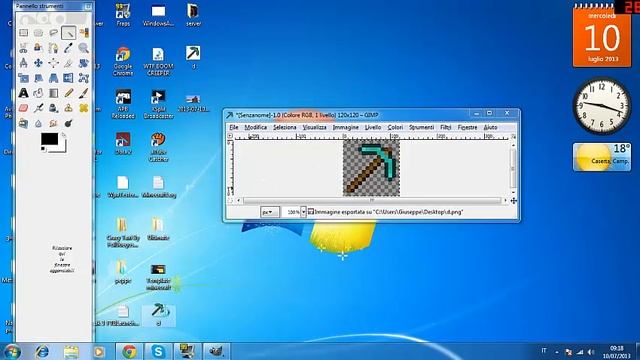Select the Foreground Select tool

coord(38,48)
